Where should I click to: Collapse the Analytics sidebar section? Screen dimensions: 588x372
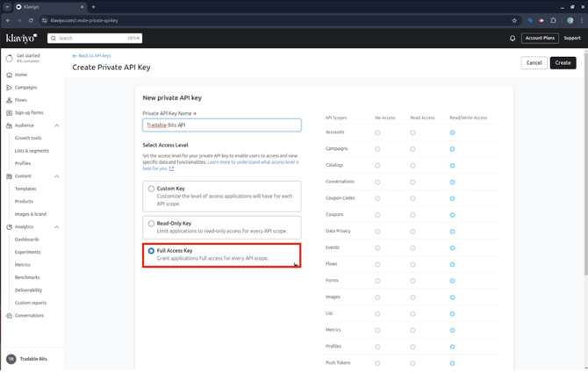coord(57,227)
